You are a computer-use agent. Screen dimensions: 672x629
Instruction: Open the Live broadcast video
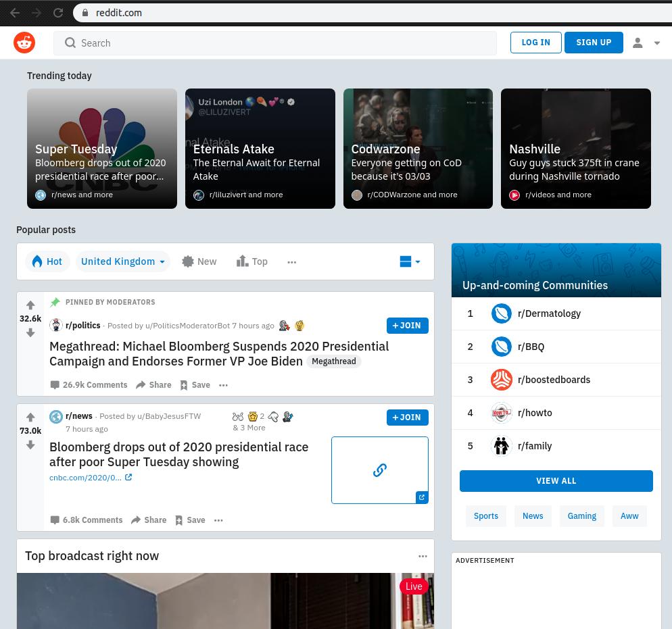(225, 601)
